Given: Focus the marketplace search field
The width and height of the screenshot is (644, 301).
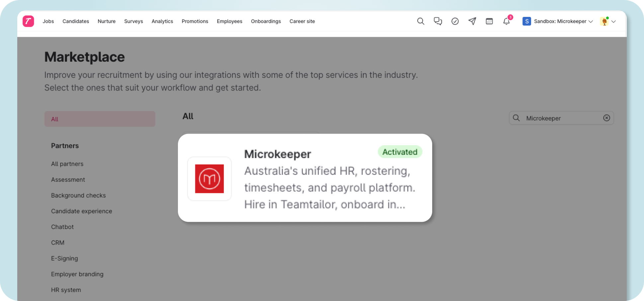Looking at the screenshot, I should pyautogui.click(x=561, y=118).
